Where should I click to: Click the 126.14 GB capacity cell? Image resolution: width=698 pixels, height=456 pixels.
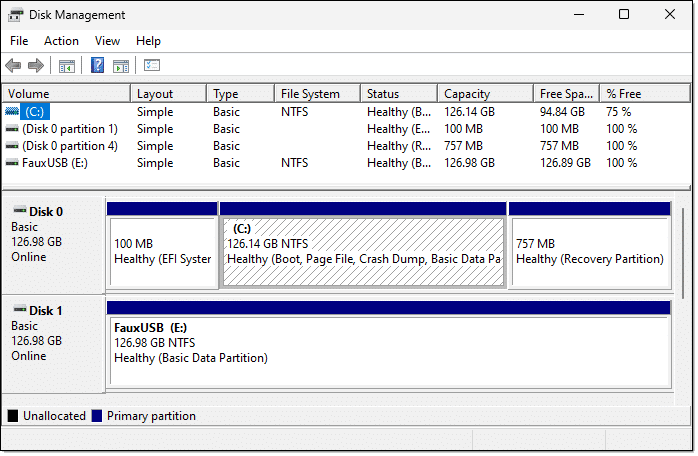point(469,112)
